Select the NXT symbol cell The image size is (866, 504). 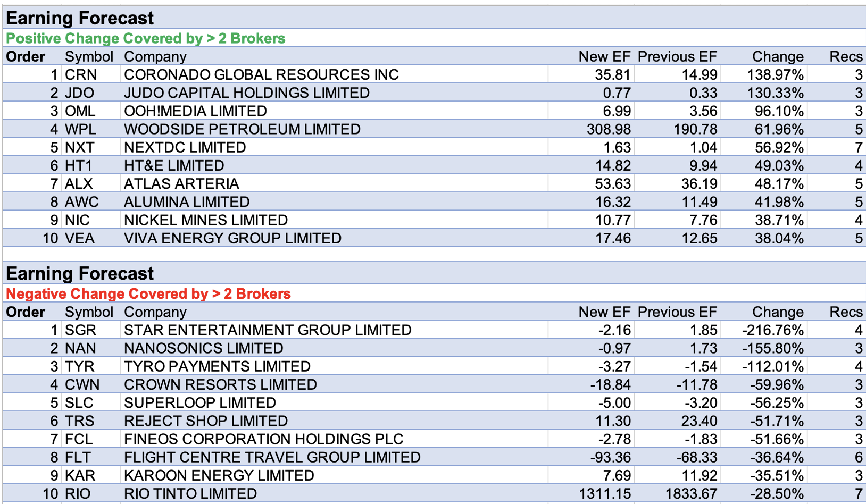(80, 147)
